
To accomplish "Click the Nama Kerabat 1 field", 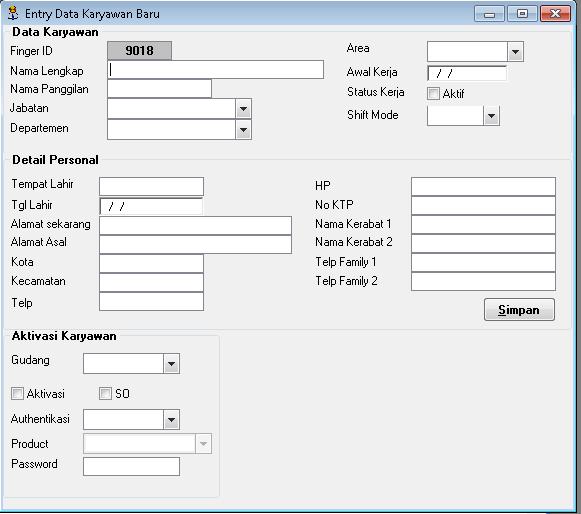I will (x=483, y=225).
